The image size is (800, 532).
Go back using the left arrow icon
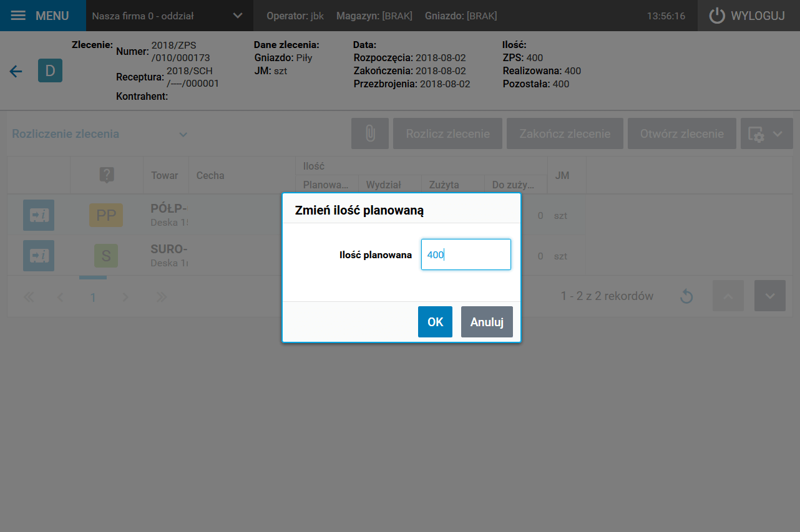click(16, 71)
